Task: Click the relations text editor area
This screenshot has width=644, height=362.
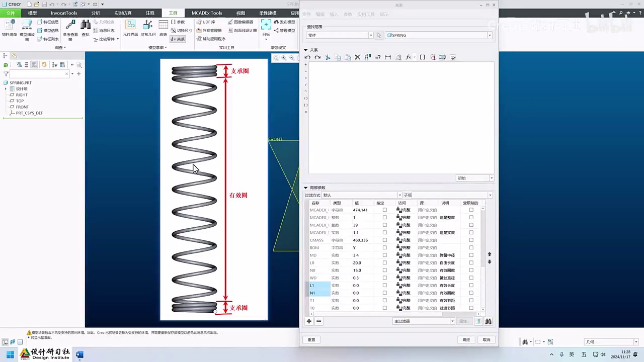Action: 401,118
